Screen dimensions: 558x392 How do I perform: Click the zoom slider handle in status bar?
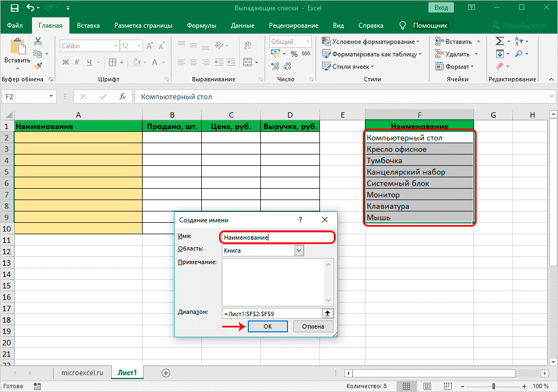point(493,386)
